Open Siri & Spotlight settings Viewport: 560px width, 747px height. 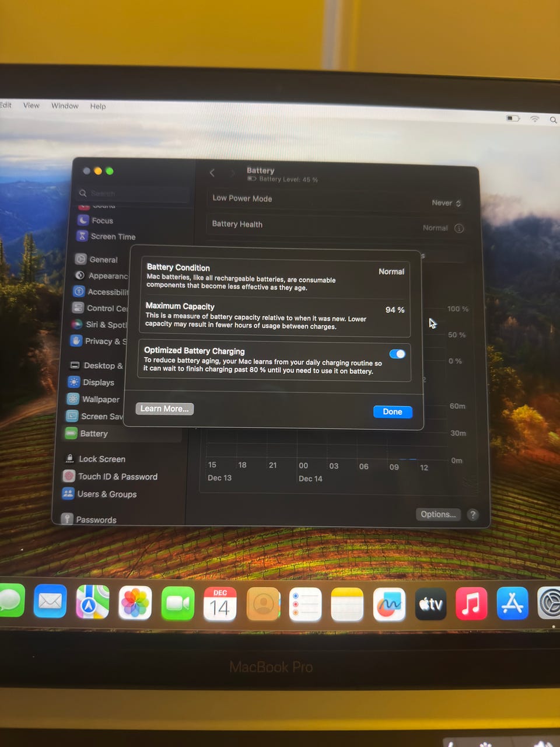99,324
